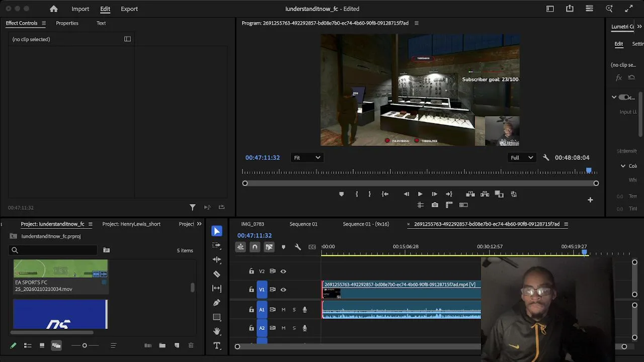Screen dimensions: 644x362
Task: Go to the Export workspace
Action: (x=129, y=9)
